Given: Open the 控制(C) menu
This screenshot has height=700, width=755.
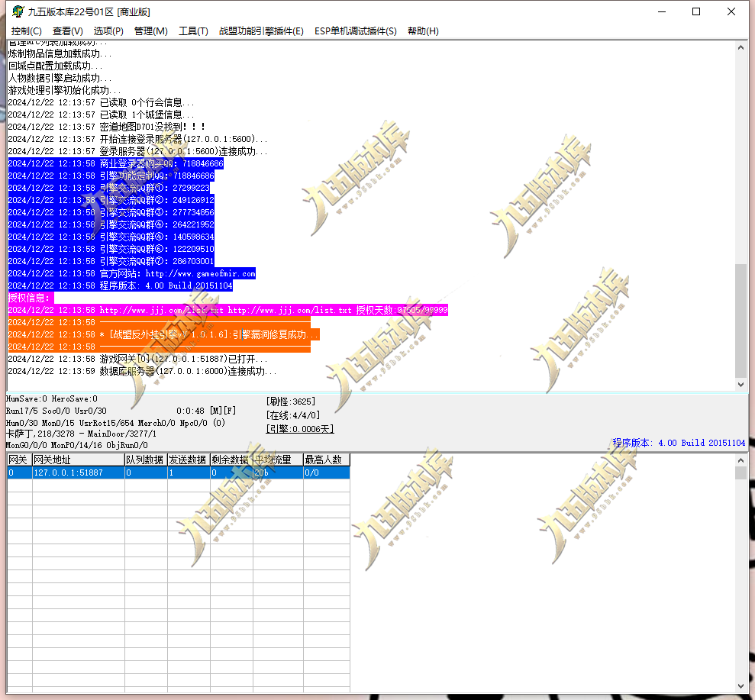Looking at the screenshot, I should pos(27,31).
